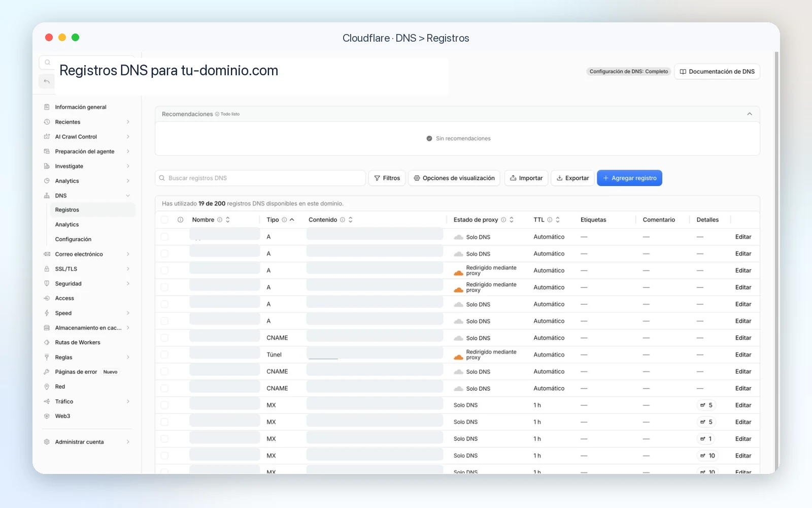Click the Agregar registro button
Image resolution: width=812 pixels, height=508 pixels.
(x=629, y=178)
